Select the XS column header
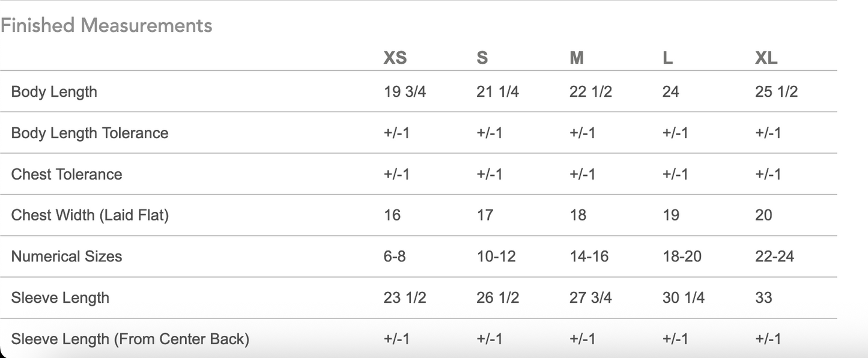This screenshot has height=358, width=868. (395, 58)
